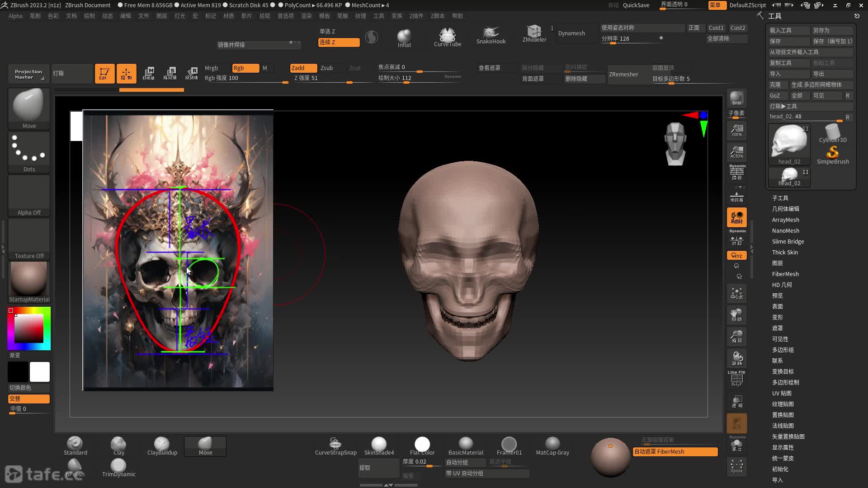
Task: Toggle perspective view button
Action: [737, 173]
